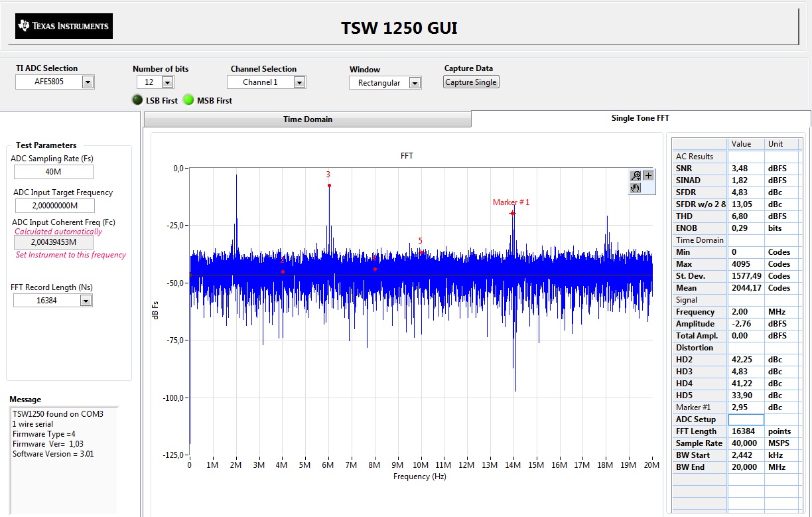
Task: Select the hand pan tool
Action: coord(636,188)
